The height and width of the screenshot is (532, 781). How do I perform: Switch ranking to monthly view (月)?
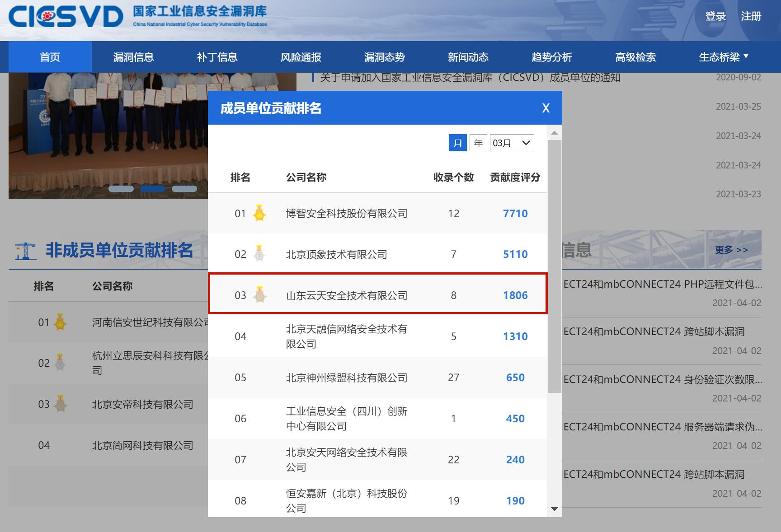click(457, 143)
